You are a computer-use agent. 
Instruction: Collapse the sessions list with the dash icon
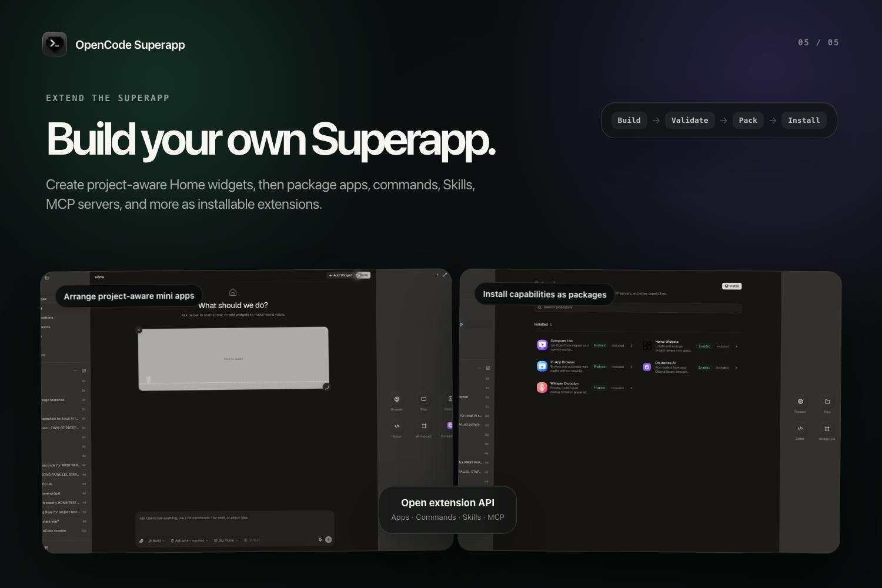coord(75,371)
